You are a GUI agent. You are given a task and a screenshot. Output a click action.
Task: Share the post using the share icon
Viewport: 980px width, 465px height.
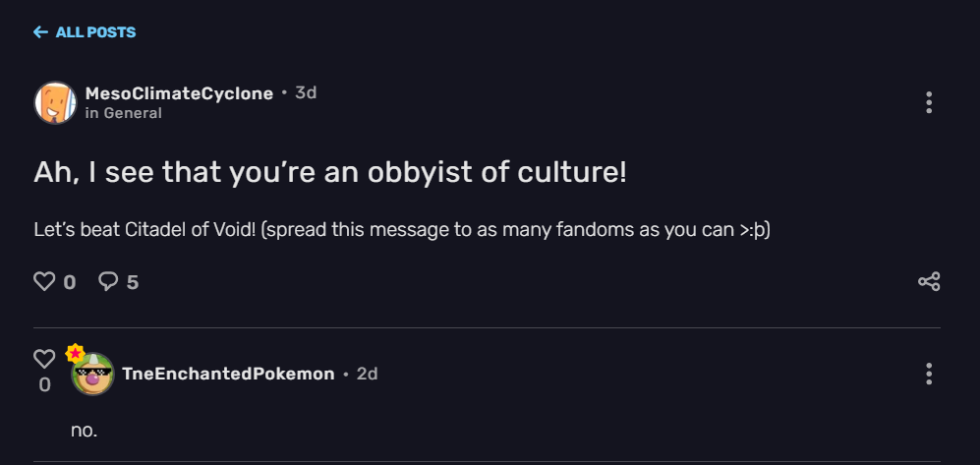929,282
